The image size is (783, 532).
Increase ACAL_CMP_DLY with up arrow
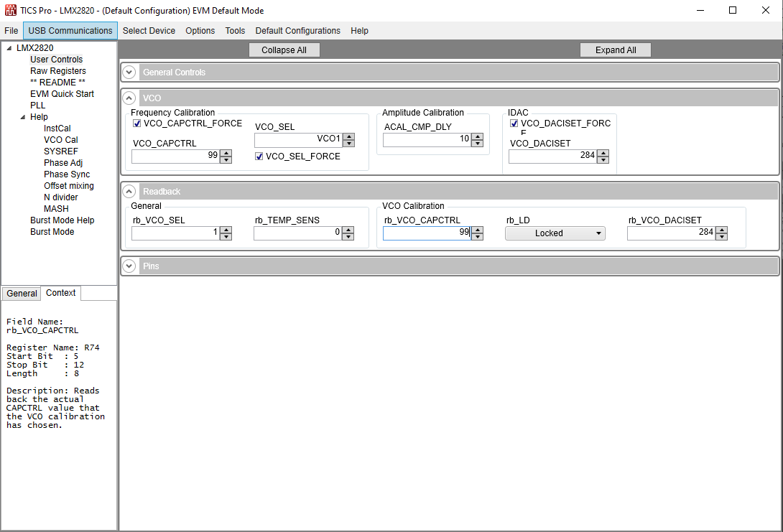click(x=478, y=136)
